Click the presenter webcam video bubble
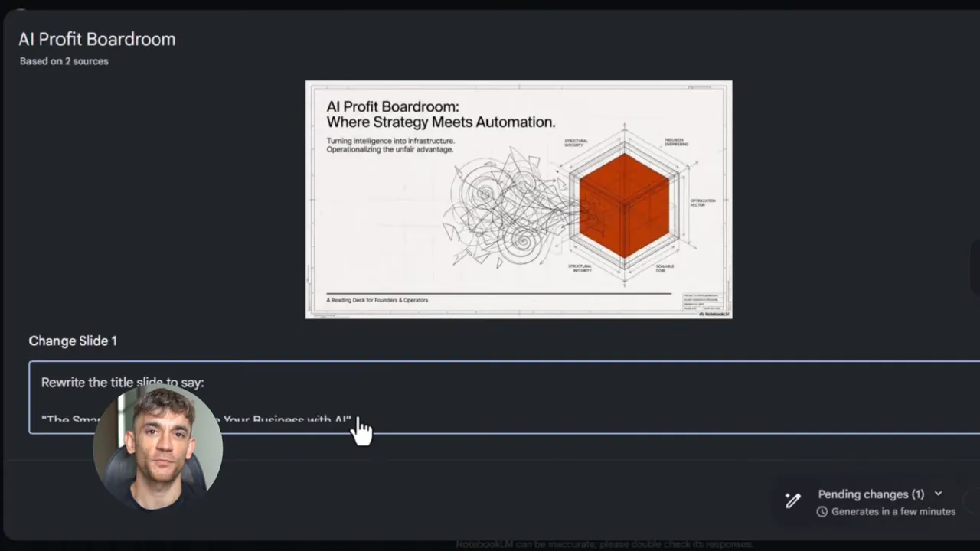 (158, 447)
